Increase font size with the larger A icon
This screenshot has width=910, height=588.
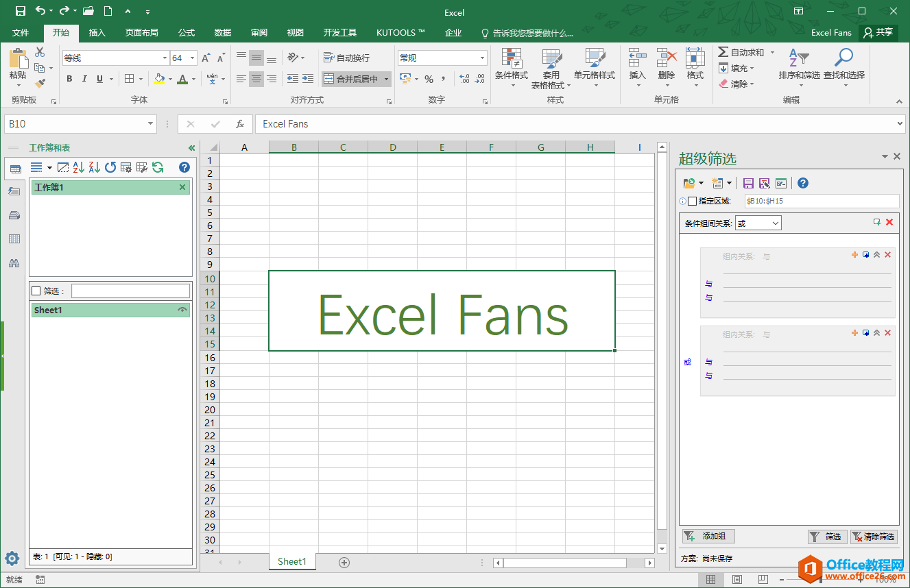click(x=206, y=58)
